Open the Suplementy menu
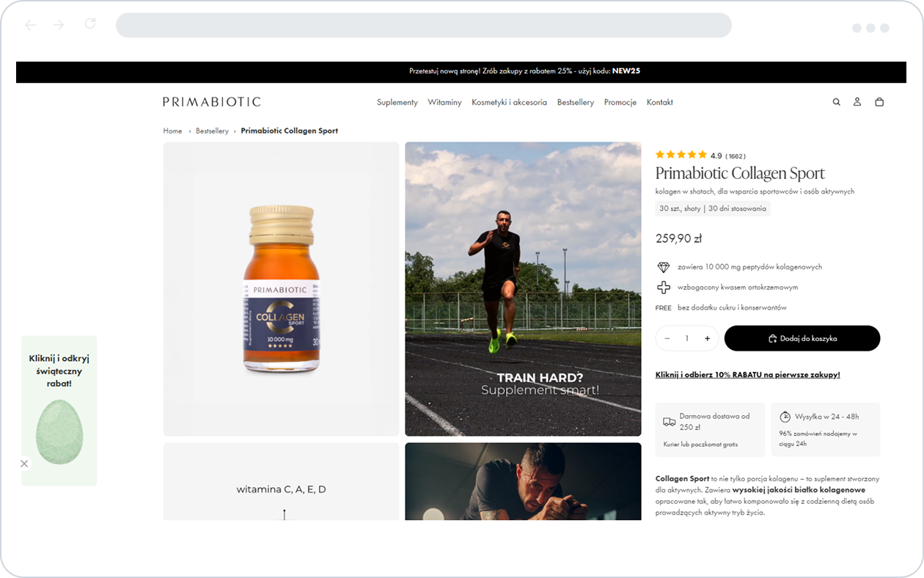 pyautogui.click(x=397, y=102)
